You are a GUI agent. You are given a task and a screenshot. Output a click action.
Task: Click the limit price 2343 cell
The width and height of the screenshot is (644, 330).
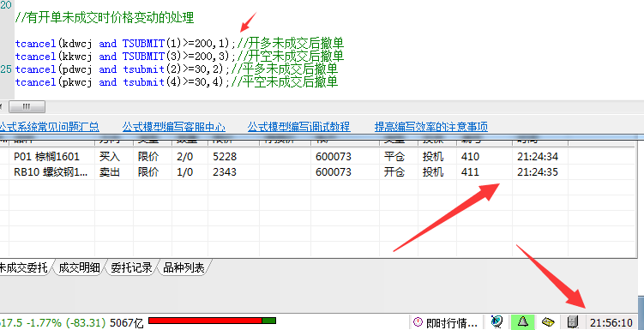(234, 171)
